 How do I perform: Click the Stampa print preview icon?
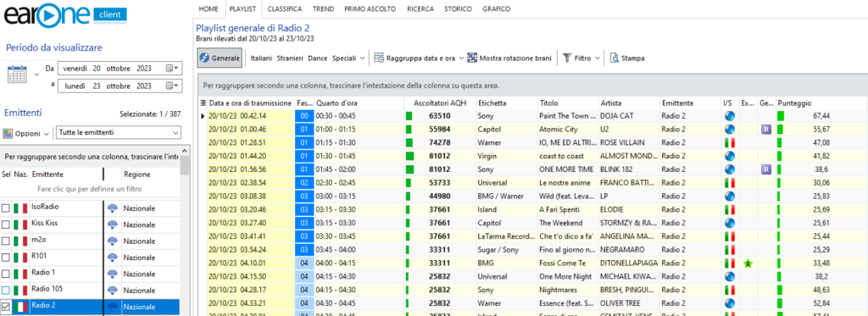[615, 58]
